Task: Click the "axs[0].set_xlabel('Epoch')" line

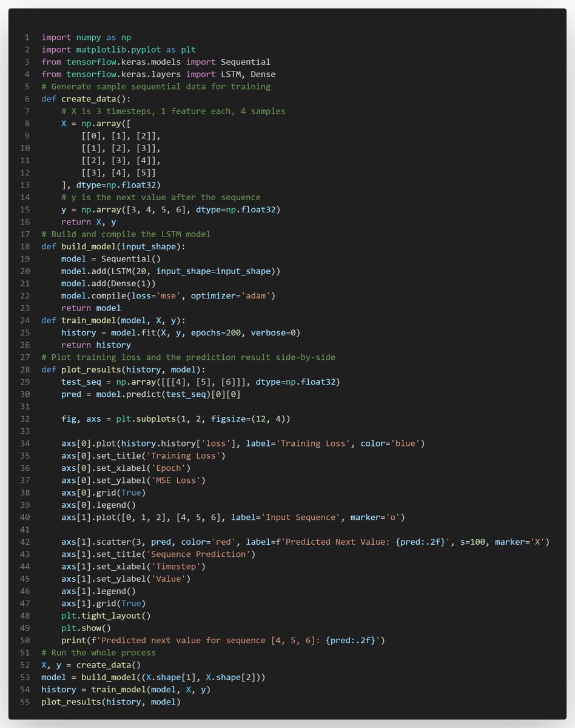Action: pyautogui.click(x=126, y=467)
